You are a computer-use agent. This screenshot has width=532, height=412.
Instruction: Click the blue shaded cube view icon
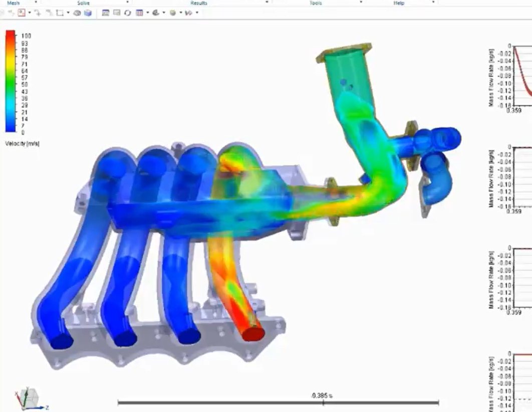(88, 13)
